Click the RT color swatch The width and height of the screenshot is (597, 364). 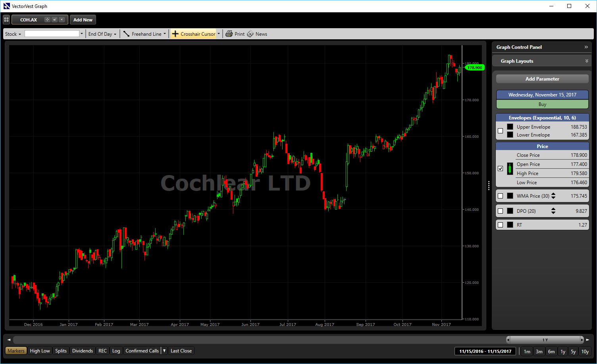[510, 225]
